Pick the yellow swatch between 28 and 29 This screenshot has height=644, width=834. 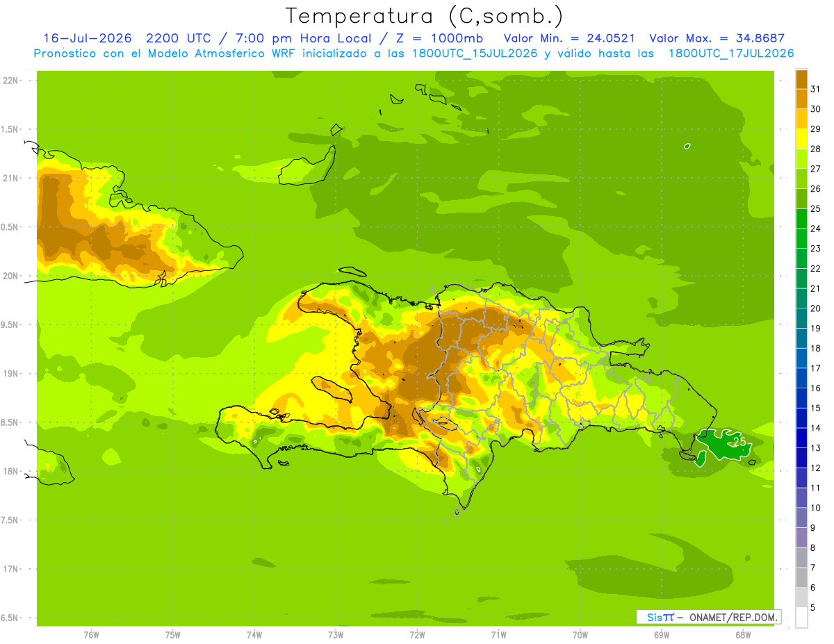tap(801, 139)
